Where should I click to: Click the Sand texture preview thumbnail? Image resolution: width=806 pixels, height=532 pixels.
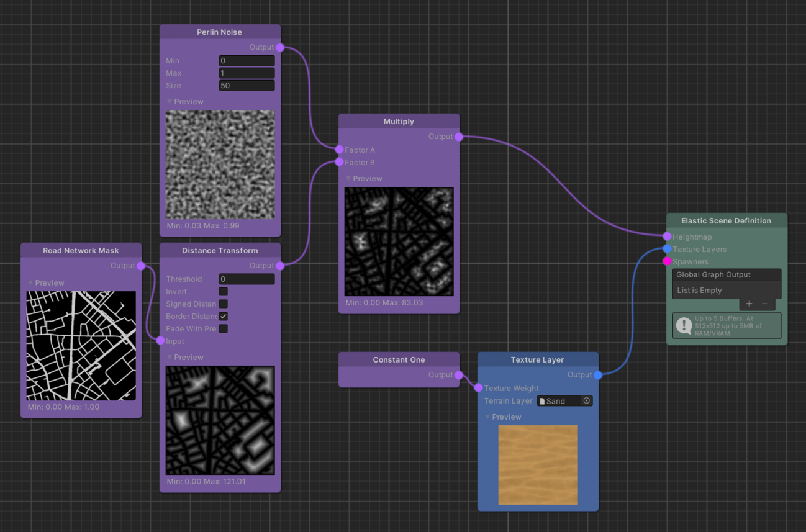pos(538,464)
